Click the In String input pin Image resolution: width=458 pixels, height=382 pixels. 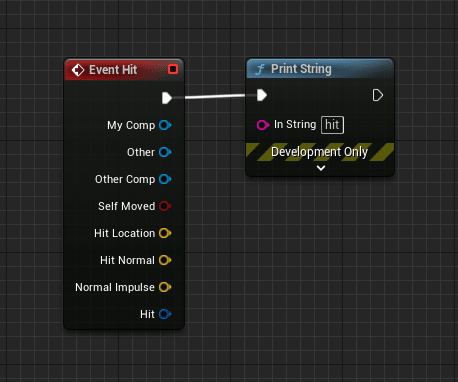click(263, 125)
